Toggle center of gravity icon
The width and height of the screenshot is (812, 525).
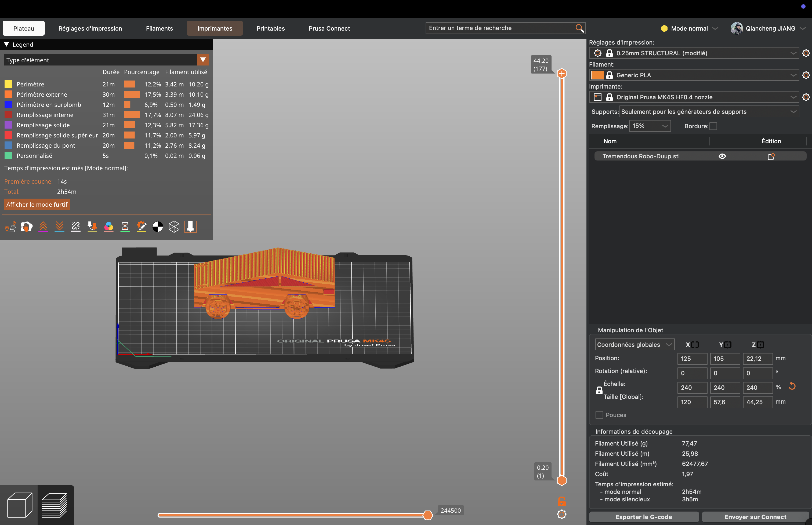[158, 227]
